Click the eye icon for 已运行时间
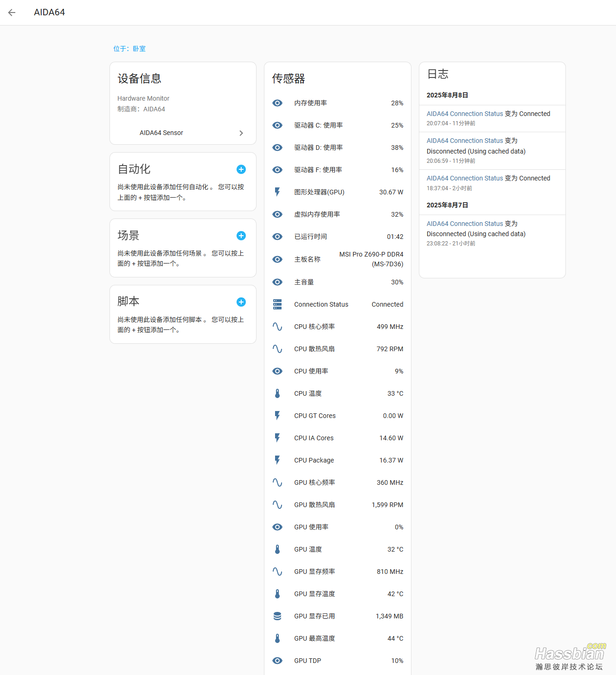This screenshot has height=675, width=616. 277,237
